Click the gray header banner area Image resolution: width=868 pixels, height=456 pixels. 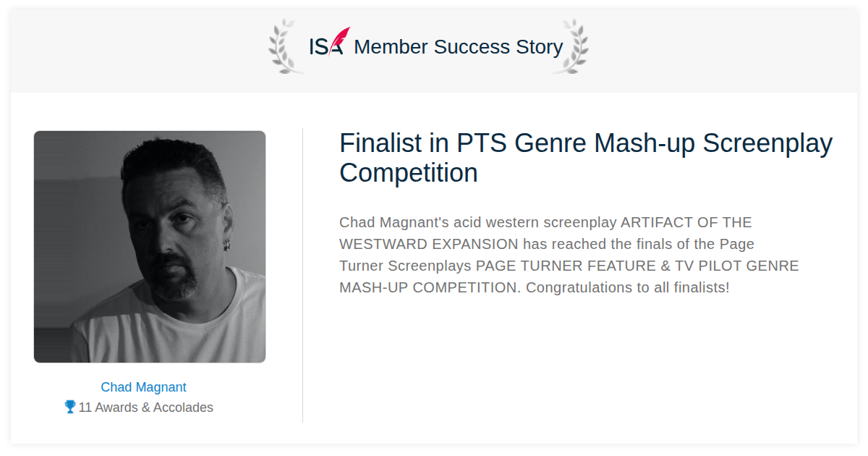click(434, 51)
